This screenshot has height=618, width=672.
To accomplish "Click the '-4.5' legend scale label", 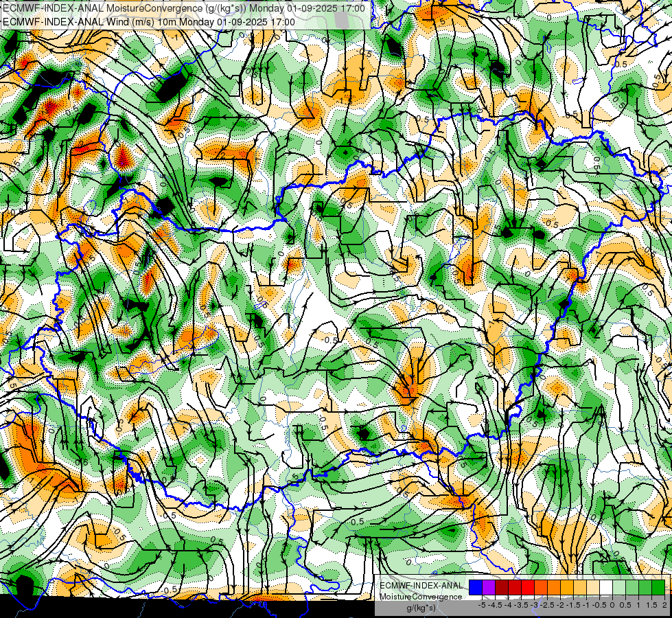I will [496, 605].
